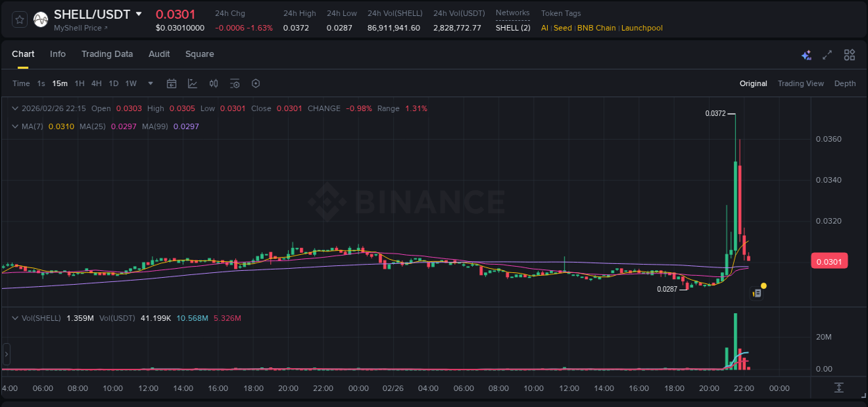
Task: Open the Networks SHELL (2) dropdown
Action: 512,28
